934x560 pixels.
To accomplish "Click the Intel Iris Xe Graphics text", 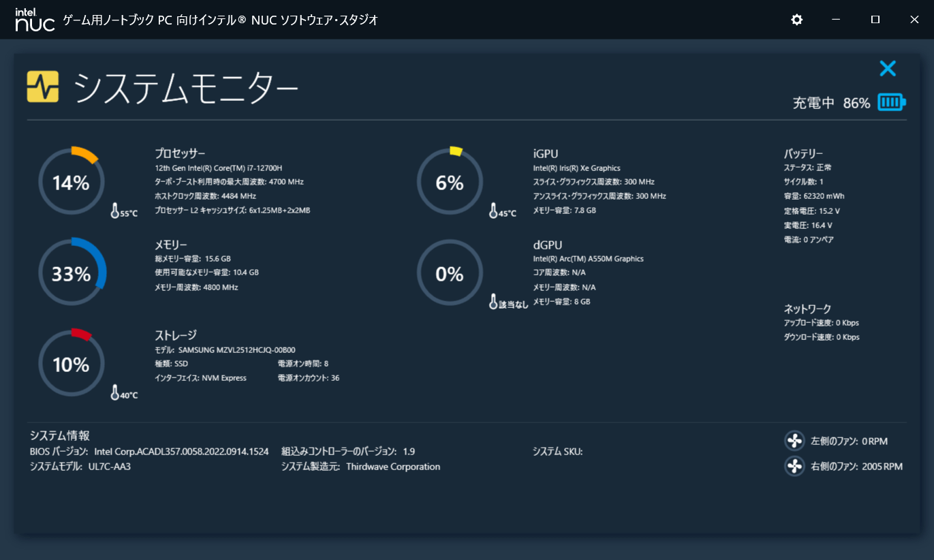I will click(576, 168).
